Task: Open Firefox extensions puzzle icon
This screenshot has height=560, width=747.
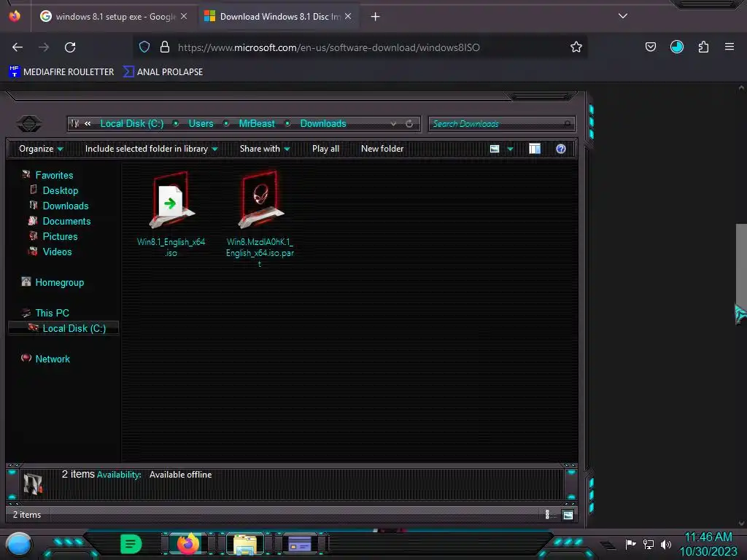Action: [x=703, y=47]
